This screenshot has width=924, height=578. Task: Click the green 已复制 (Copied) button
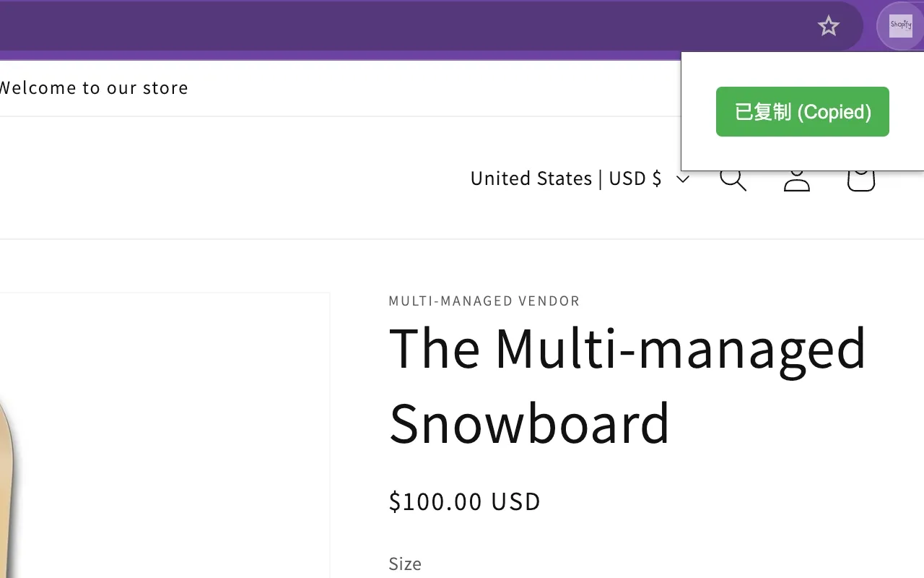[802, 111]
